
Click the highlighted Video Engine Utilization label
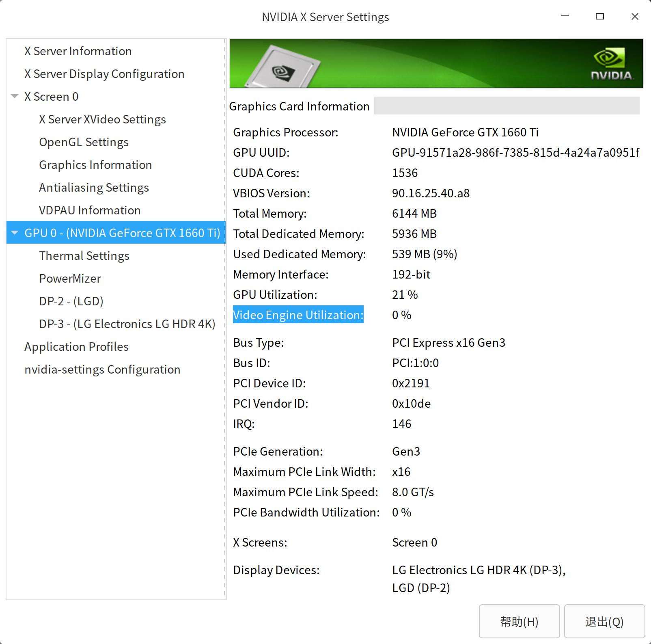298,315
